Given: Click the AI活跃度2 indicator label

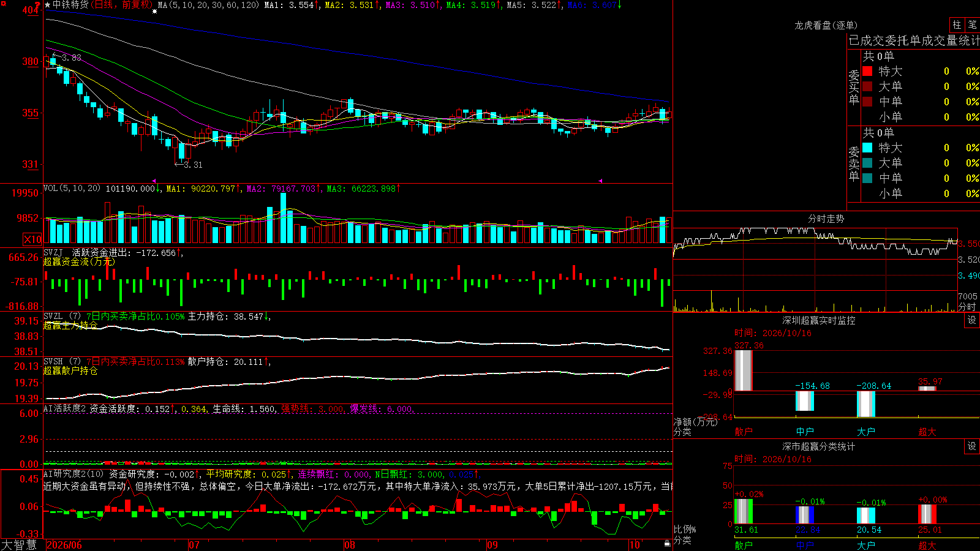Looking at the screenshot, I should 65,408.
